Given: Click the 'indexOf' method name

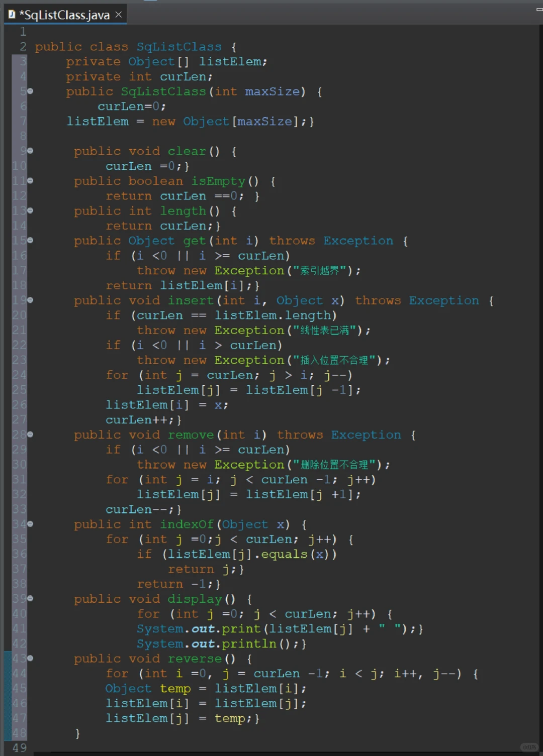Looking at the screenshot, I should tap(187, 524).
